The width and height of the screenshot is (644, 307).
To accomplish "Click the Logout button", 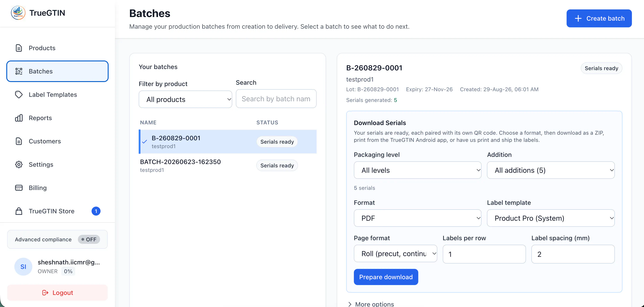I will coord(57,292).
